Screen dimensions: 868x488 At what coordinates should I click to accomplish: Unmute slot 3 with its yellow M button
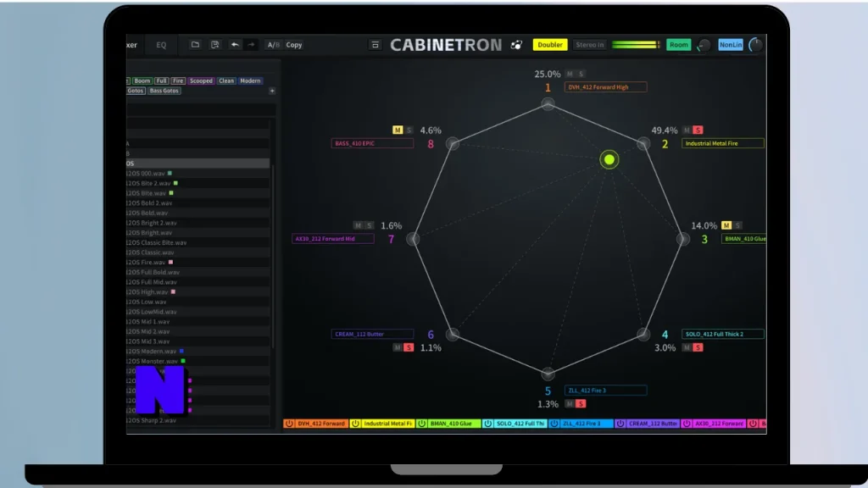[726, 225]
